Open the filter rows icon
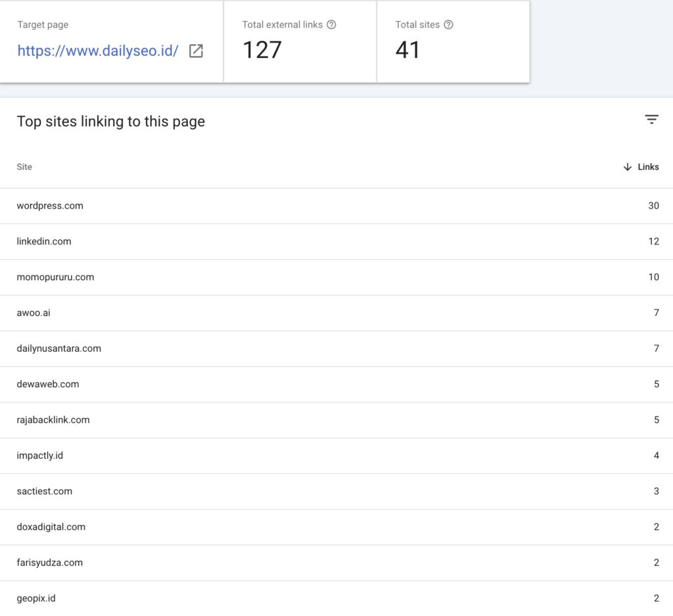This screenshot has width=673, height=616. [651, 120]
